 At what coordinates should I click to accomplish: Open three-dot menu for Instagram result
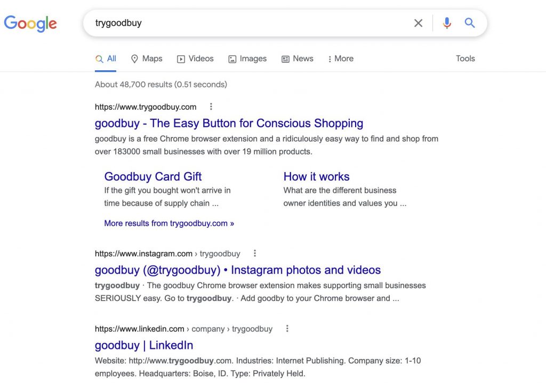(x=255, y=254)
